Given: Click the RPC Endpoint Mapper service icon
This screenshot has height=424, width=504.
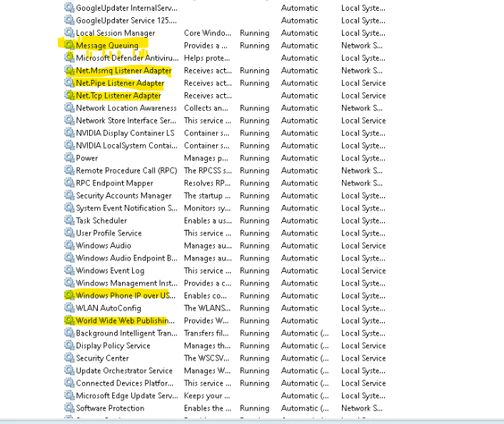Looking at the screenshot, I should click(x=69, y=183).
